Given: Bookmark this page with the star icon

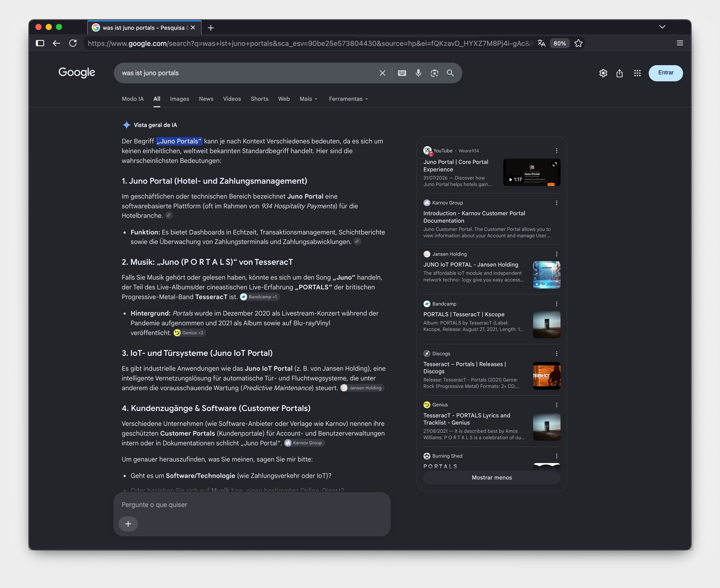Looking at the screenshot, I should click(x=578, y=43).
